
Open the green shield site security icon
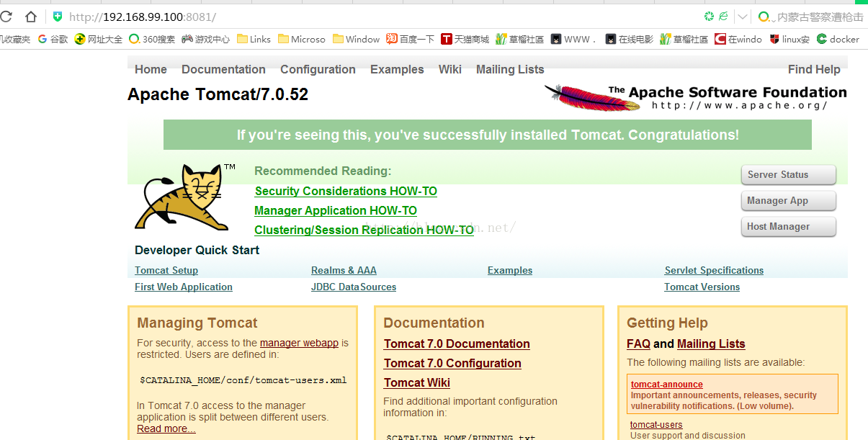coord(58,16)
